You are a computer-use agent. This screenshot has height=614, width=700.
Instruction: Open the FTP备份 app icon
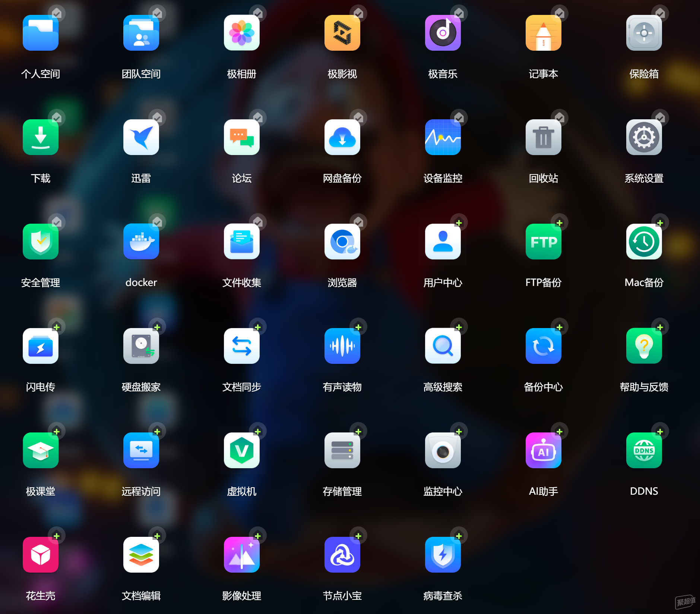pos(544,242)
